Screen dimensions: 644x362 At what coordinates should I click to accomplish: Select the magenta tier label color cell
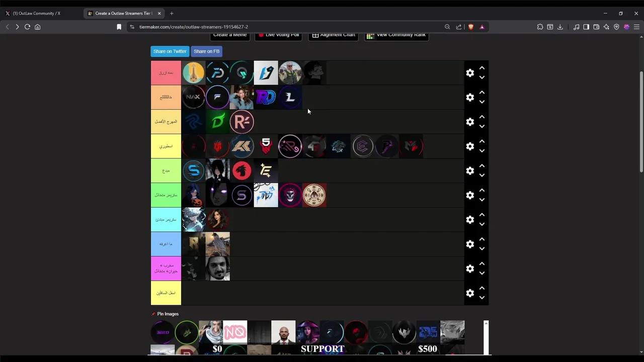click(166, 268)
